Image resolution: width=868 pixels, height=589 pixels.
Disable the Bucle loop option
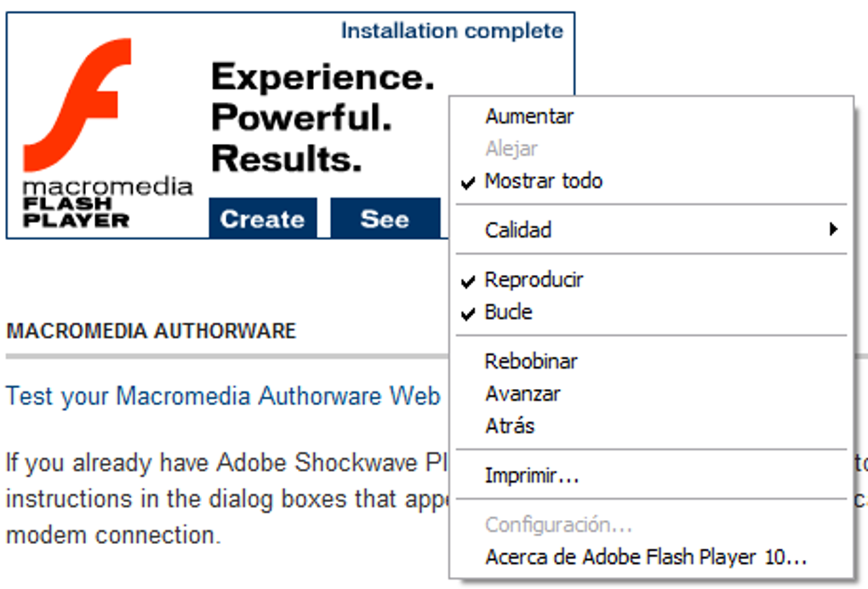(508, 312)
